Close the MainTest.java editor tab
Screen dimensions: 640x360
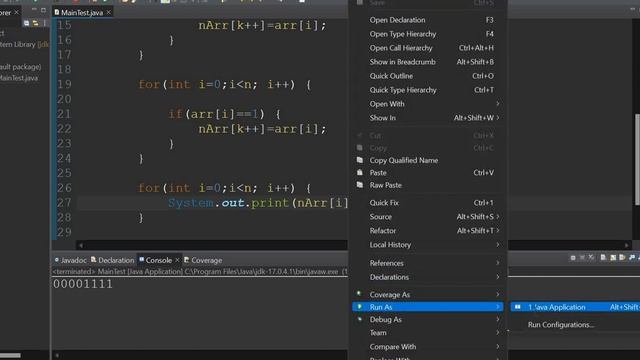109,12
